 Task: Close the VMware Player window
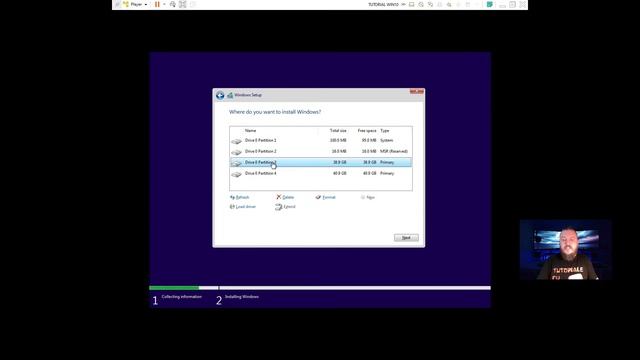pyautogui.click(x=522, y=4)
